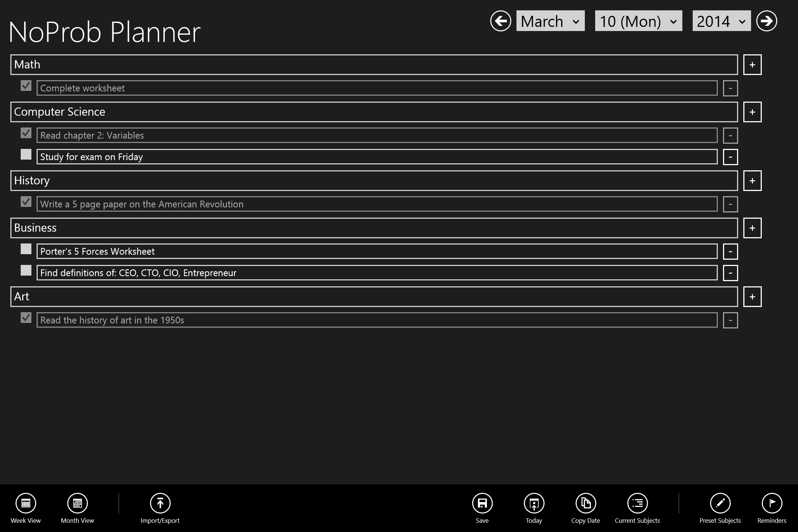
Task: Add a new task under Business
Action: pyautogui.click(x=752, y=228)
